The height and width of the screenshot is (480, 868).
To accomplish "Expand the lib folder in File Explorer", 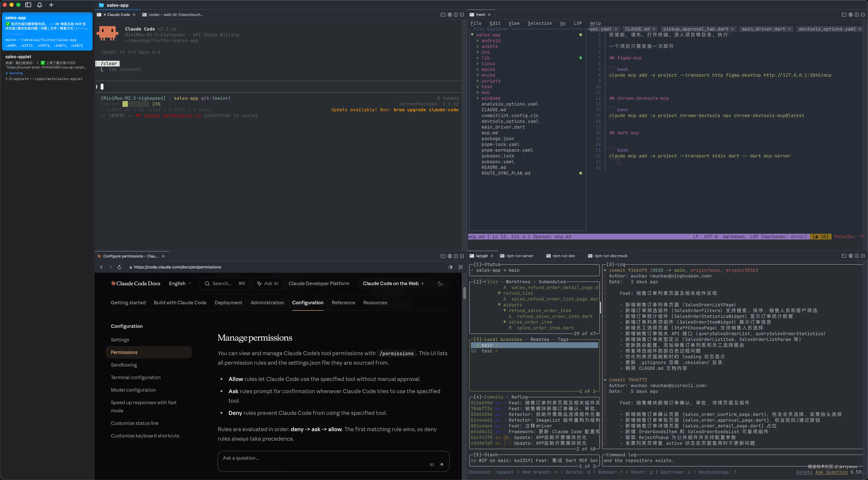I will coord(485,58).
